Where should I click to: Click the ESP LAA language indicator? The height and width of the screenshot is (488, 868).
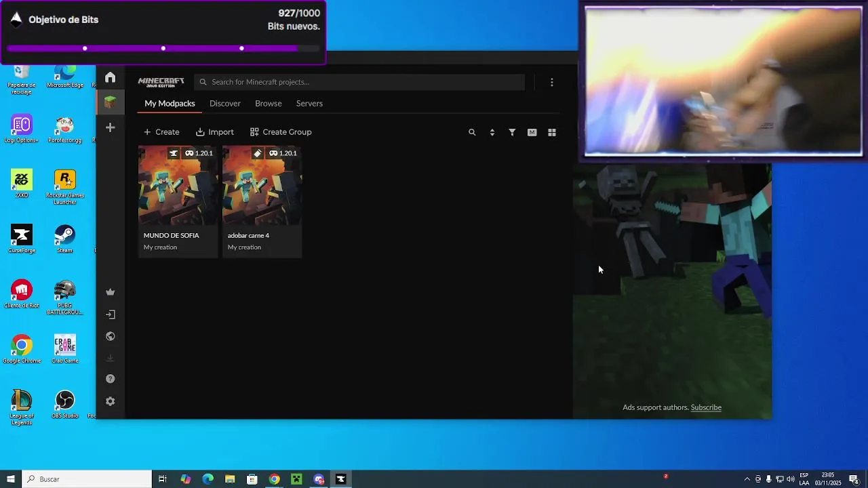click(804, 479)
